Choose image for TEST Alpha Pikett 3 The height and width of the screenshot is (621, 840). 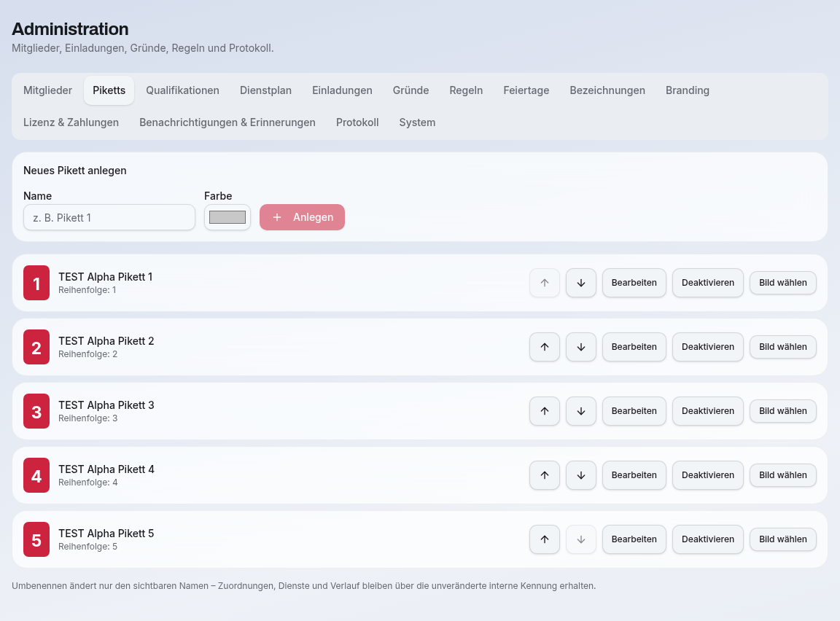click(782, 411)
